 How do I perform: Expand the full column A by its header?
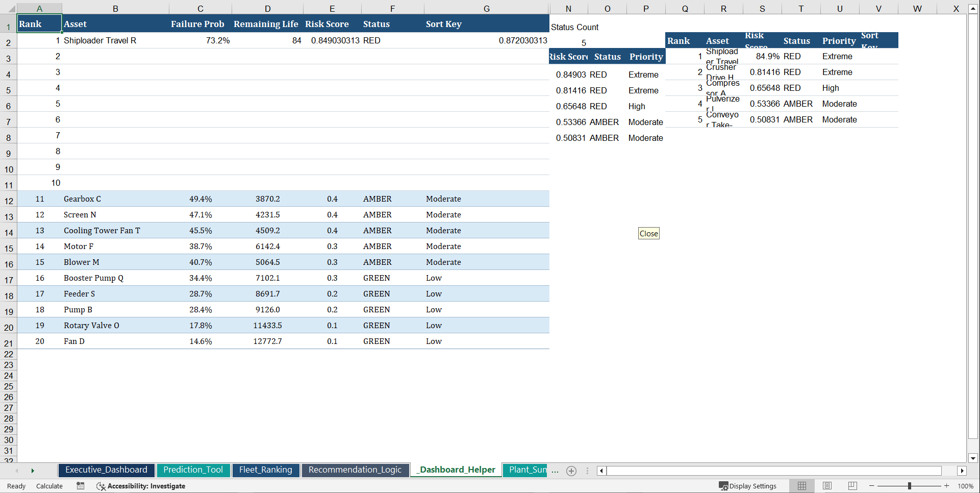tap(39, 8)
